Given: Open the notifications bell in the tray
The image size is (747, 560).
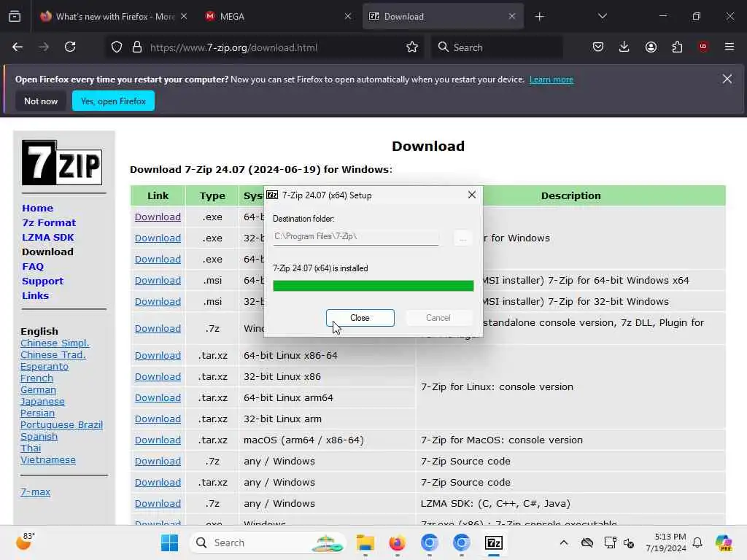Looking at the screenshot, I should point(697,542).
